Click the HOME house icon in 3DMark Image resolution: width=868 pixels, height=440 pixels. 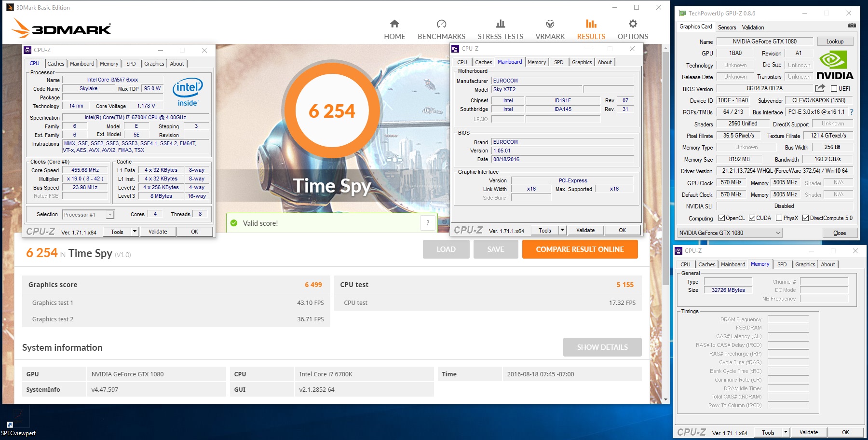point(394,24)
